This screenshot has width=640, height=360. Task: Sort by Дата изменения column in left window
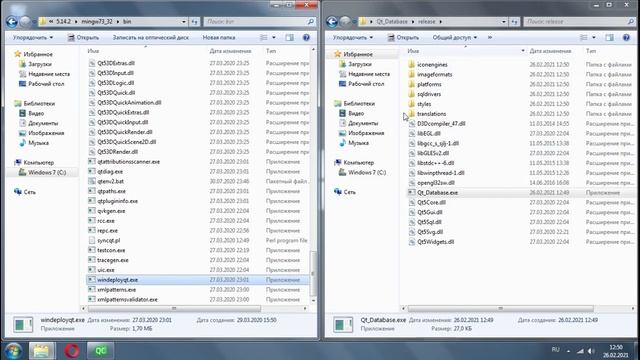click(230, 51)
